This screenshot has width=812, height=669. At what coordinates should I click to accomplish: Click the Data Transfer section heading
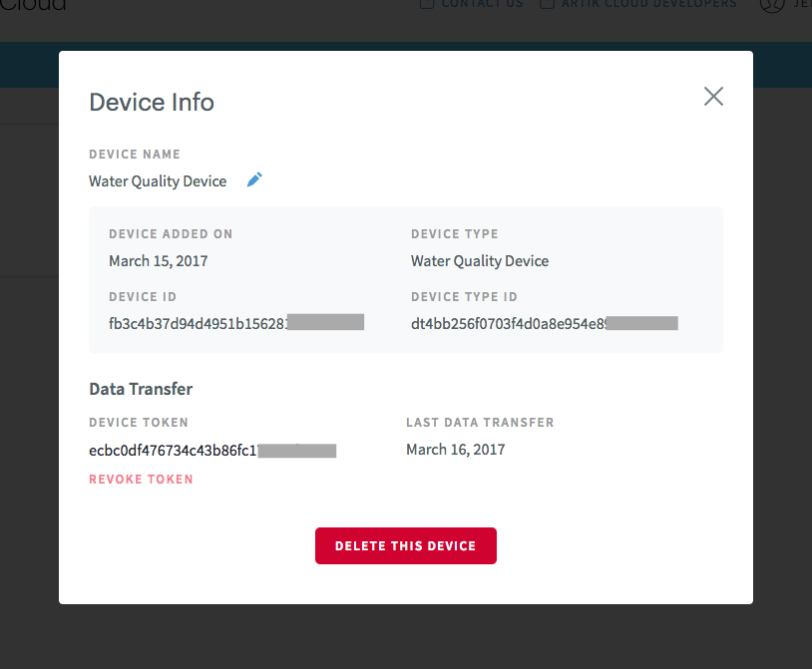pyautogui.click(x=141, y=389)
